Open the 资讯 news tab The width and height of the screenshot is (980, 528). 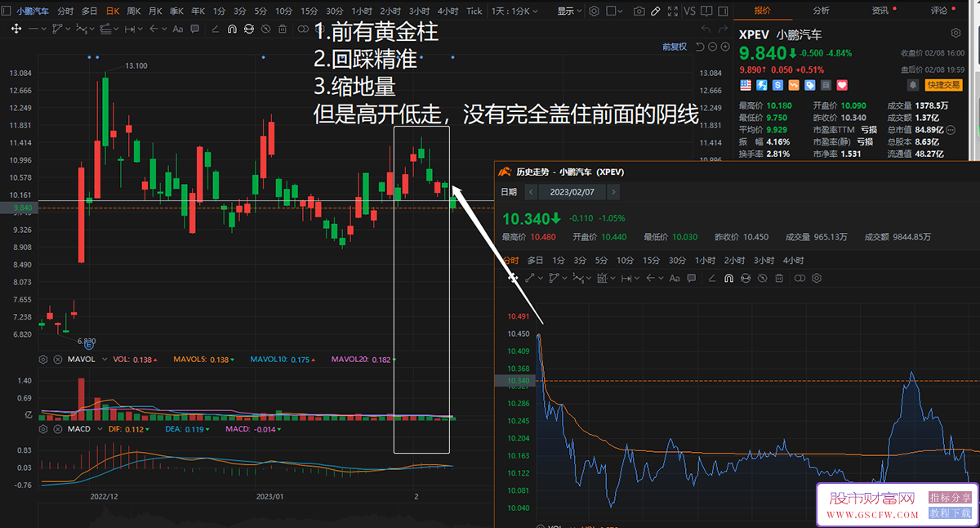(880, 11)
